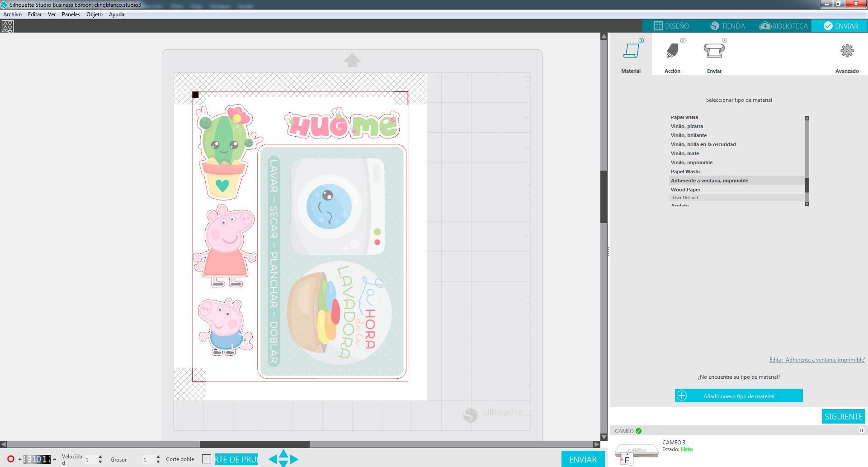Switch to the BIBLIOTECA tab

783,26
